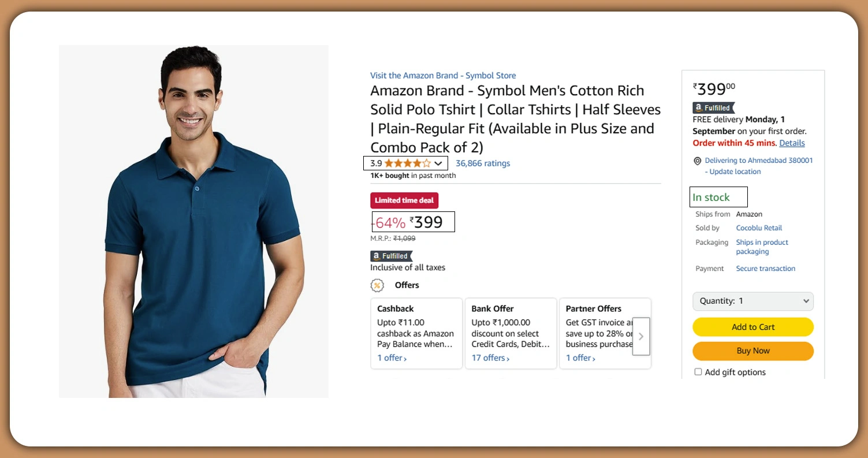Click the delivery Details link
Viewport: 868px width, 458px height.
(792, 143)
